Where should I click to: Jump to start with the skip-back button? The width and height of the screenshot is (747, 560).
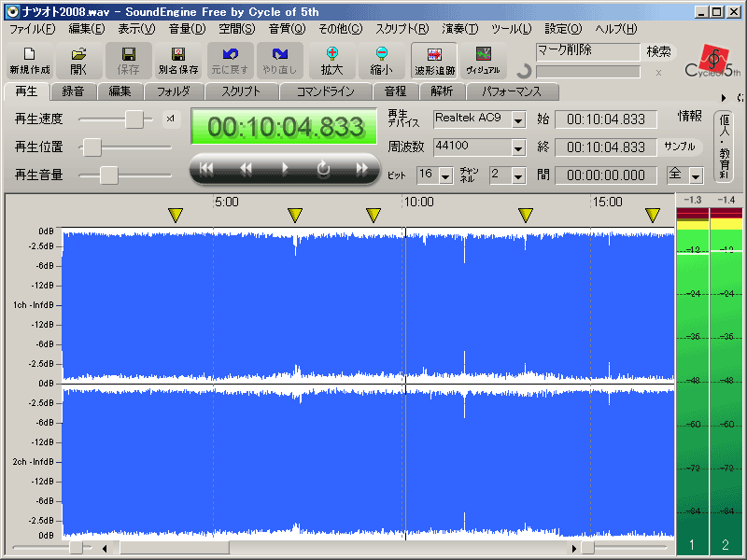coord(206,169)
